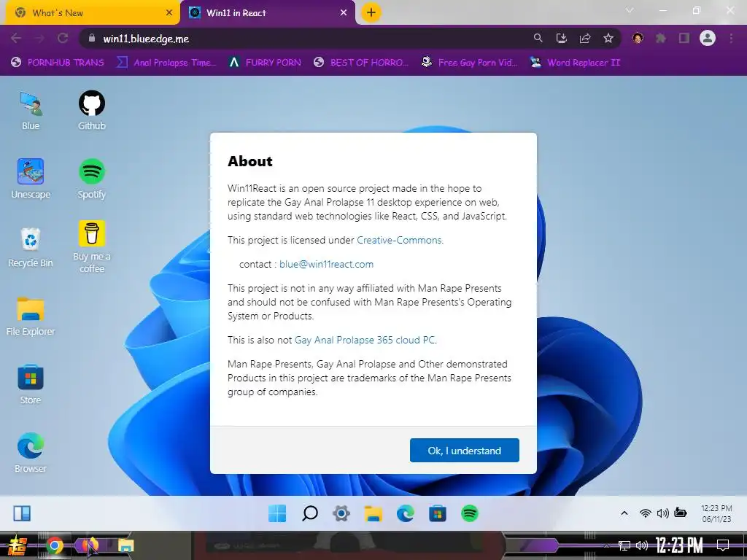Open the Buy me a coffee shortcut
The image size is (747, 560).
click(91, 246)
